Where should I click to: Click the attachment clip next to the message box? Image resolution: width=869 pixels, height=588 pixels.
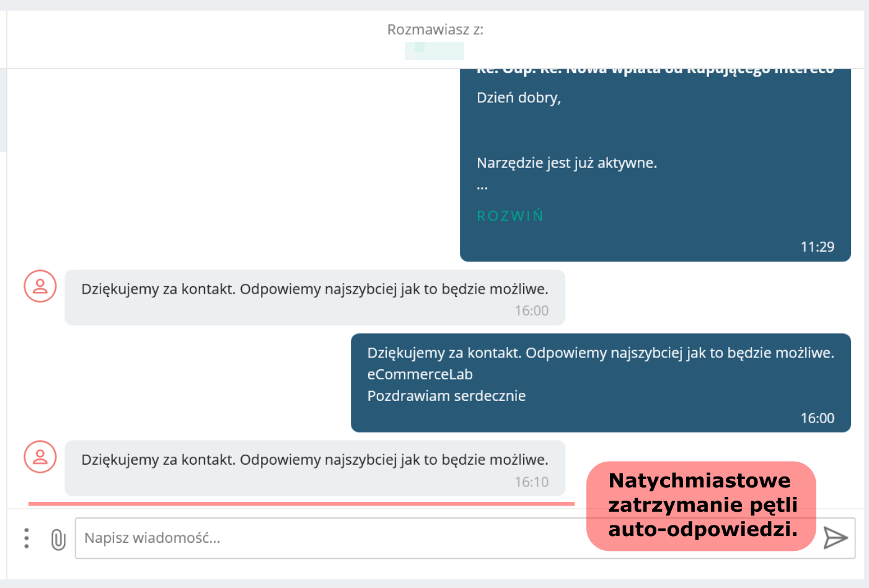pos(58,538)
